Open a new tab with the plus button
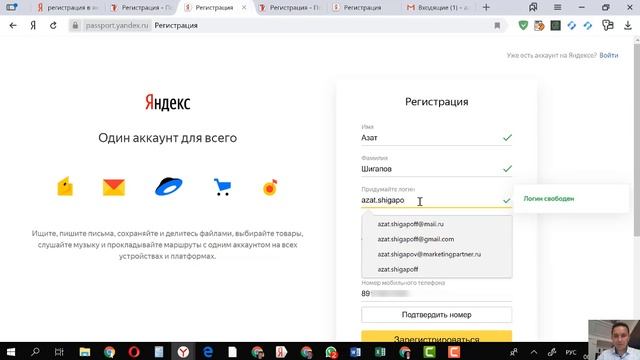 click(x=486, y=7)
